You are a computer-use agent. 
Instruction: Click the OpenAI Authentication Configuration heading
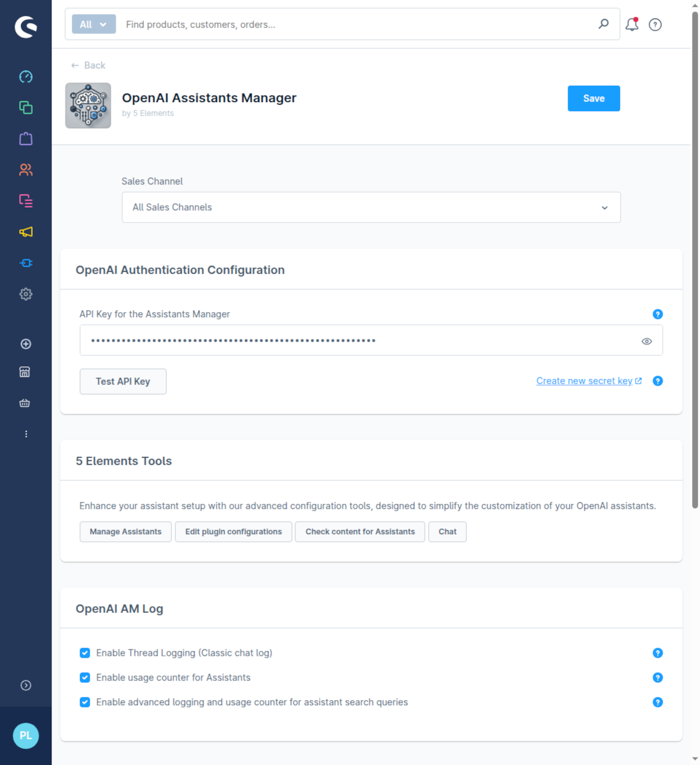pos(180,270)
